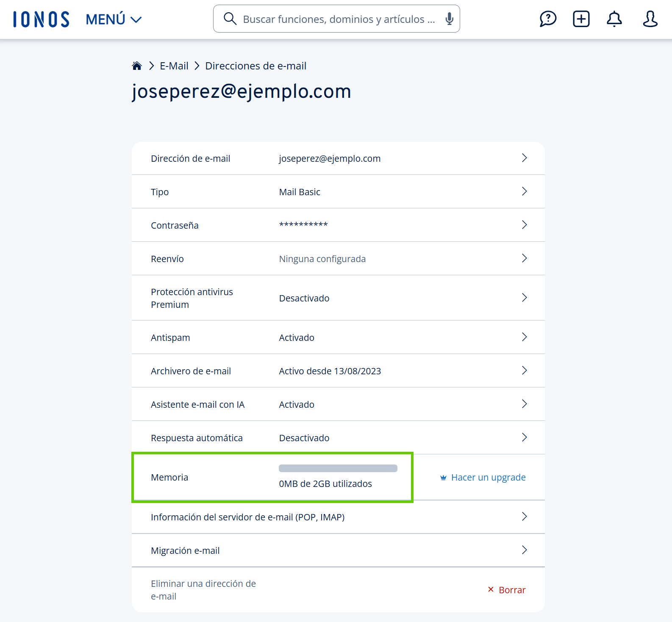Click the Asistente IA Activado value

[297, 405]
